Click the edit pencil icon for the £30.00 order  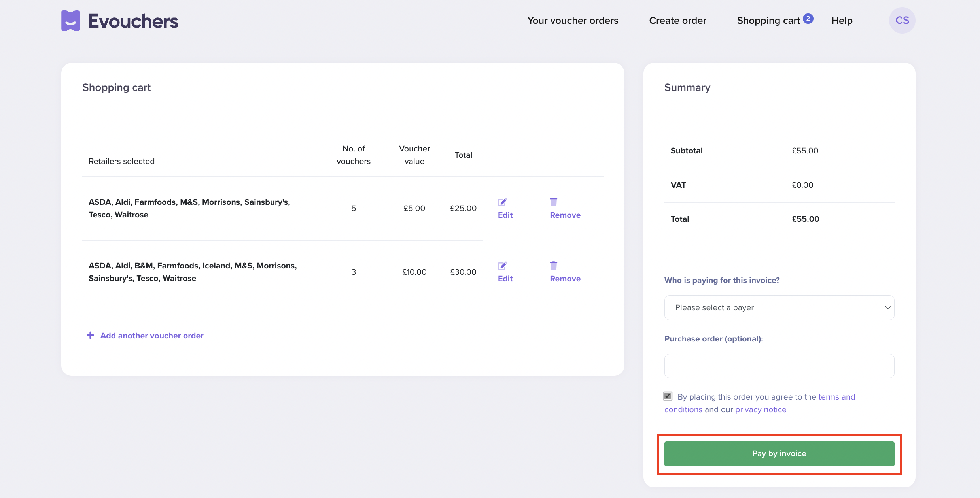(x=502, y=266)
